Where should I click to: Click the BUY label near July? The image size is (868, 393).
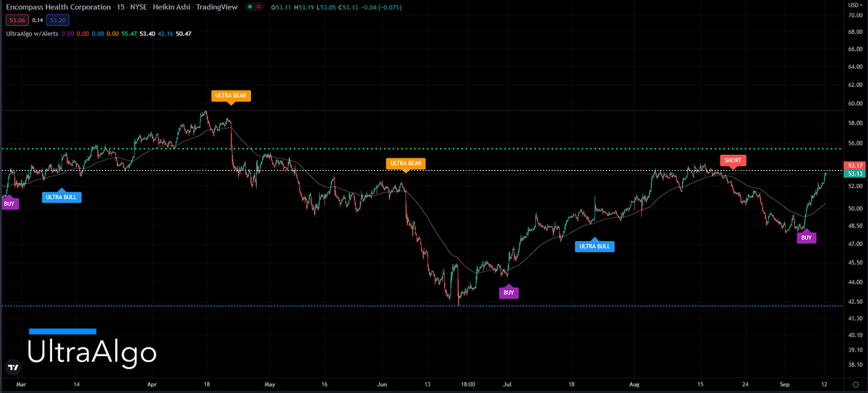509,293
